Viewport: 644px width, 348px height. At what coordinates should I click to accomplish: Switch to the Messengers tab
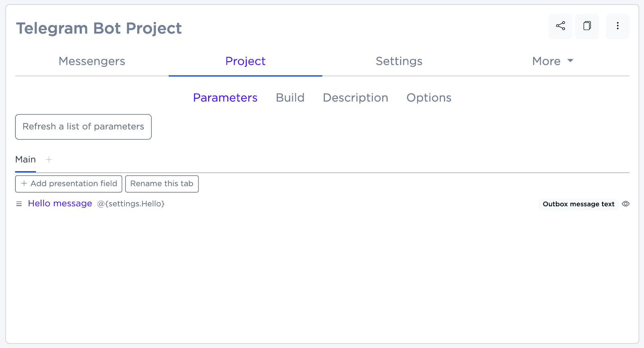click(x=92, y=61)
